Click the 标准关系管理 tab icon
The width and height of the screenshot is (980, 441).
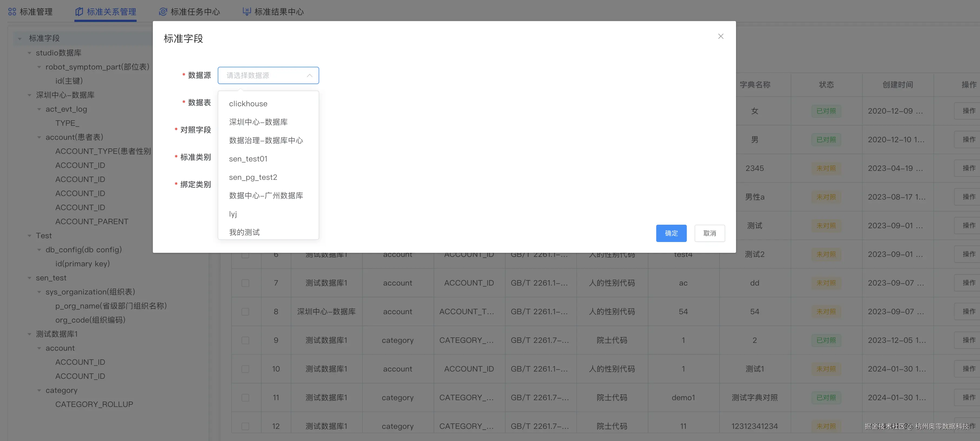coord(79,12)
